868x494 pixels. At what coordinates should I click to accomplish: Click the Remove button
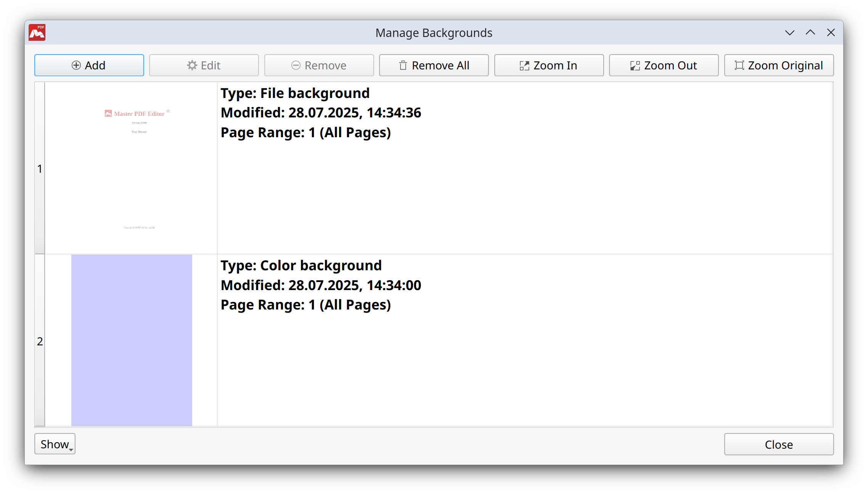click(319, 65)
